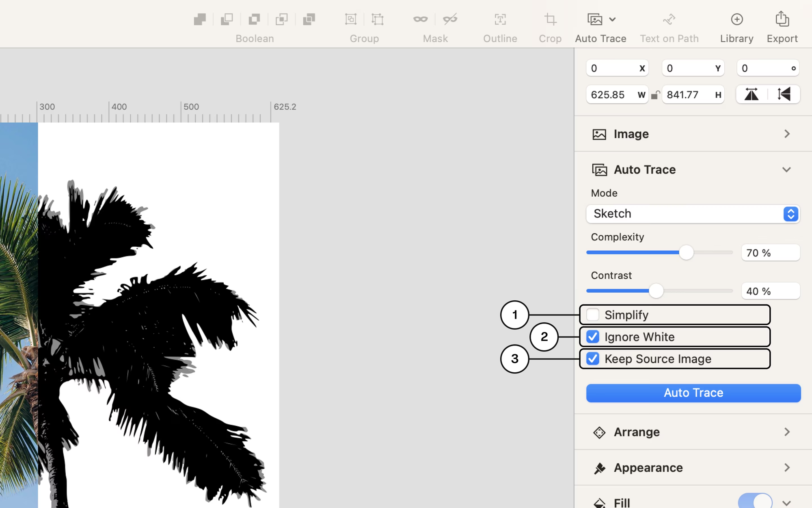Open the Mode sketch dropdown

[693, 213]
